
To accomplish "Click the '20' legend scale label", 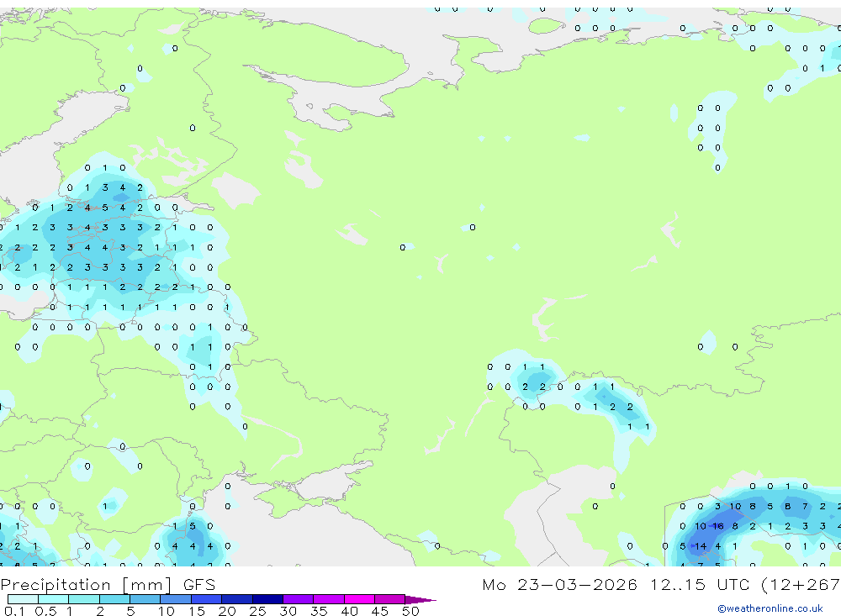I will (x=227, y=611).
